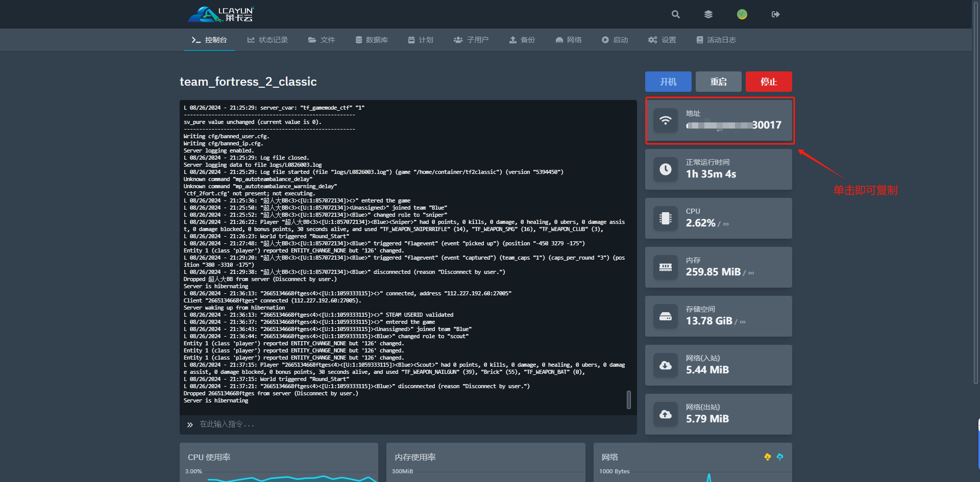
Task: Open the 文件 files tab
Action: point(322,40)
